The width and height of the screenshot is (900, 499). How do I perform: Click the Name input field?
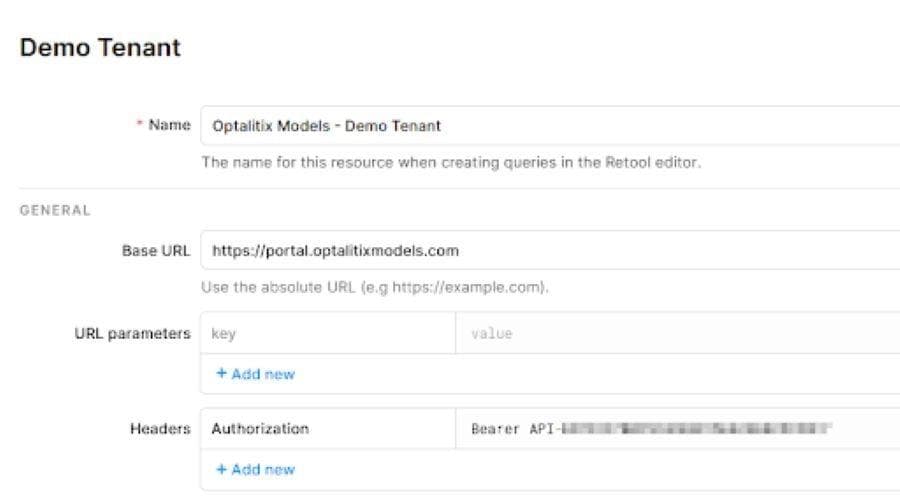click(550, 126)
